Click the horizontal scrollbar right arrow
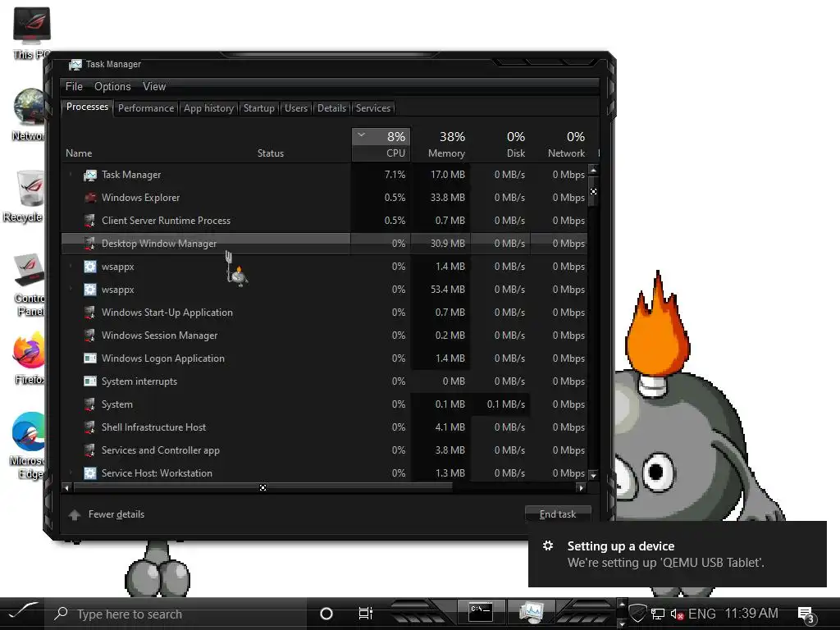The height and width of the screenshot is (630, 840). pos(582,487)
